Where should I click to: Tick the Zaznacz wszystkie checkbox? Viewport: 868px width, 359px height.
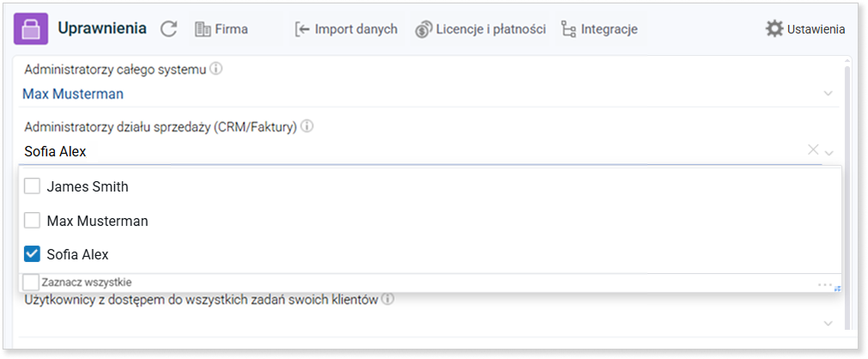32,282
